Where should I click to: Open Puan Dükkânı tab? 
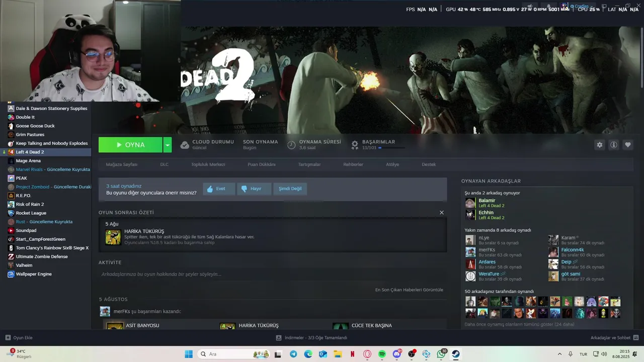pyautogui.click(x=261, y=164)
